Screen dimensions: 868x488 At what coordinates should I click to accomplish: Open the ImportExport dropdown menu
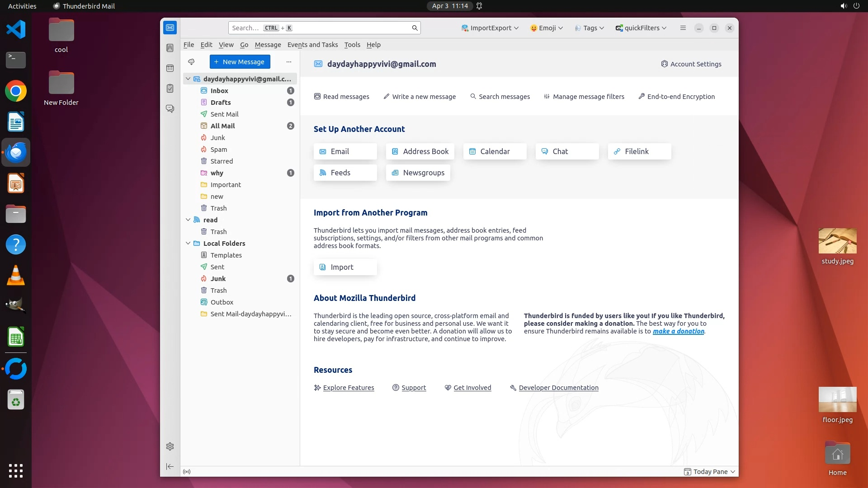(490, 28)
